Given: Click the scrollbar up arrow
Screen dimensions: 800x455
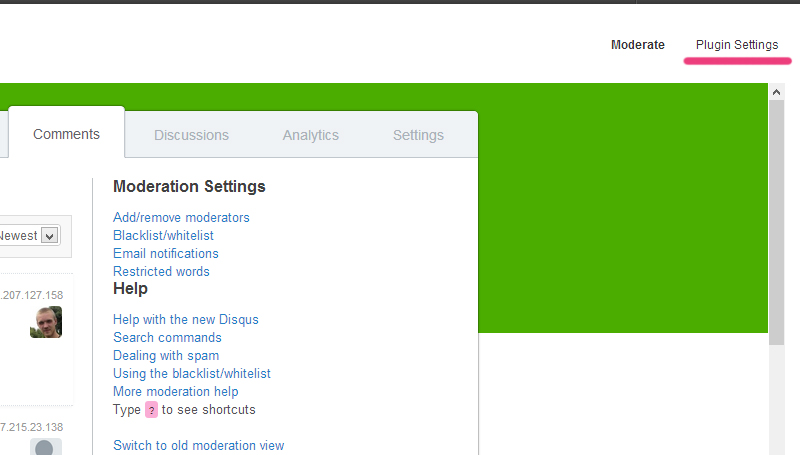Looking at the screenshot, I should pyautogui.click(x=776, y=92).
